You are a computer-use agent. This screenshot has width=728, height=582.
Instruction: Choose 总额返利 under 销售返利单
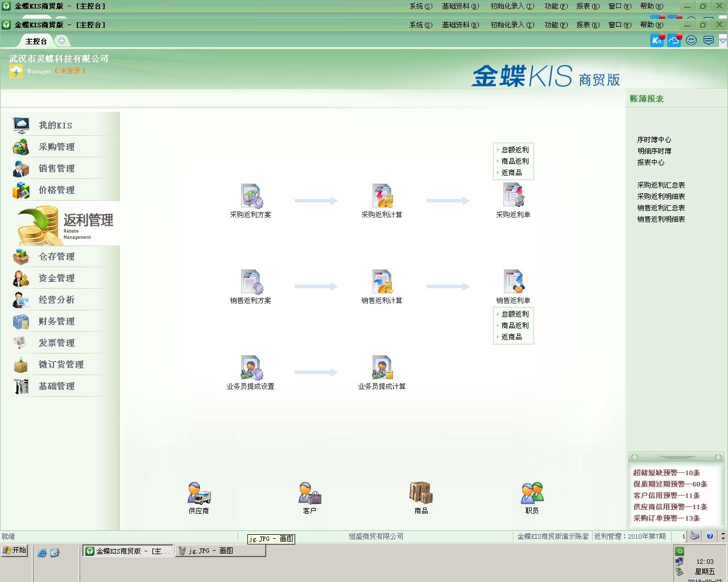[515, 314]
